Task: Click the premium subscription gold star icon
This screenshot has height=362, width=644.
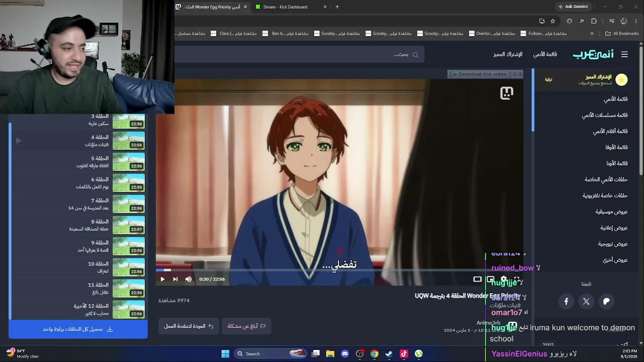Action: [621, 79]
